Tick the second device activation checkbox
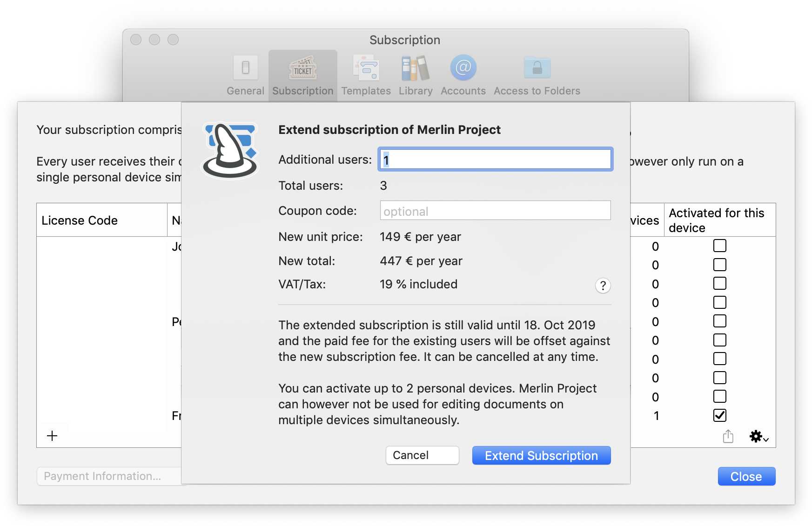This screenshot has height=526, width=812. click(x=719, y=264)
